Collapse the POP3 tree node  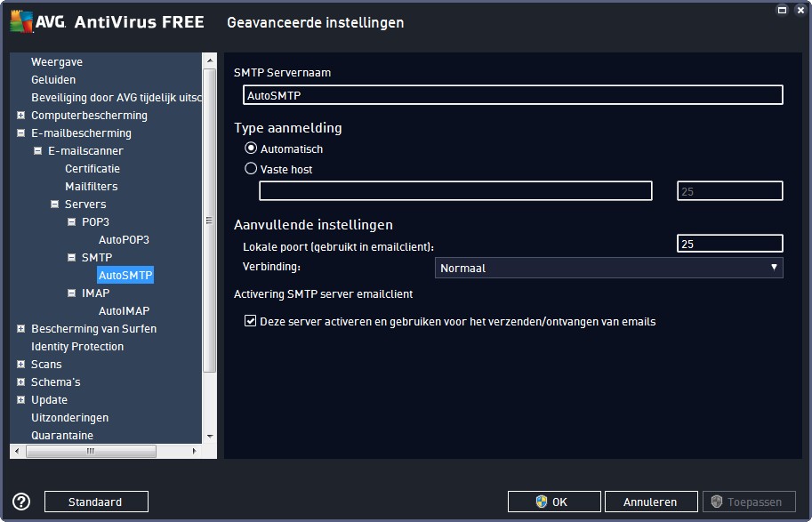(71, 221)
